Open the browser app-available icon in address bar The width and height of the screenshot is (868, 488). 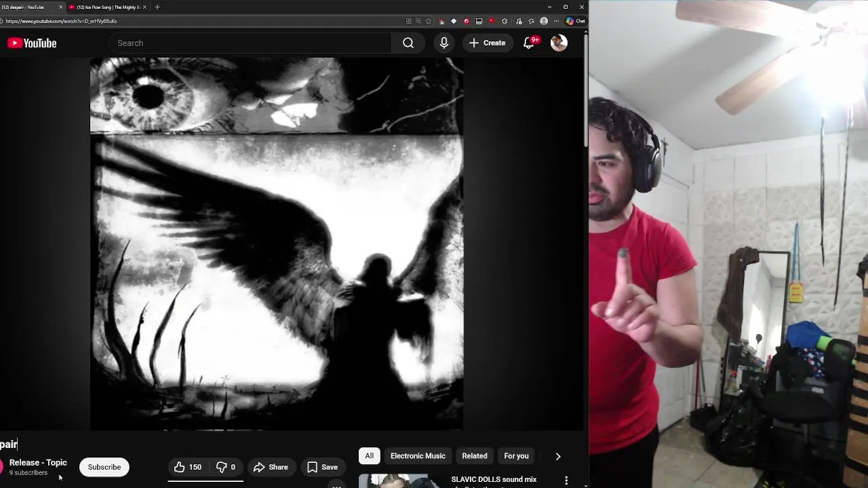(408, 21)
